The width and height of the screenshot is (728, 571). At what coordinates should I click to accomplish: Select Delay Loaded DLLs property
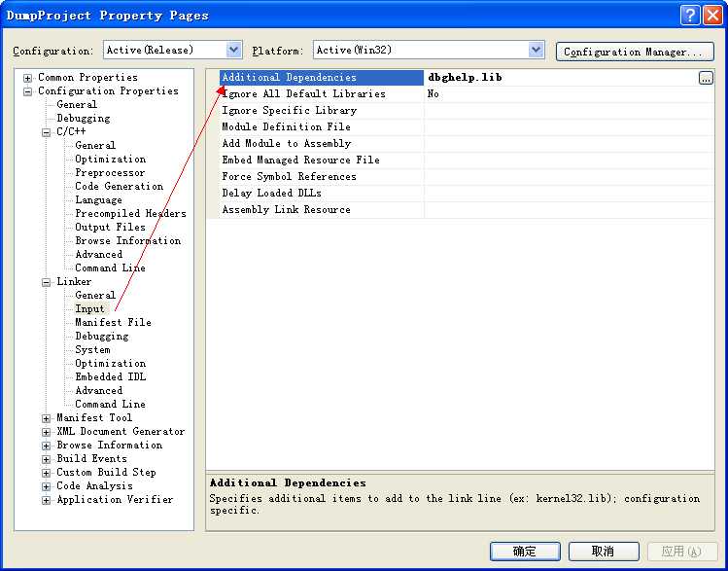322,193
